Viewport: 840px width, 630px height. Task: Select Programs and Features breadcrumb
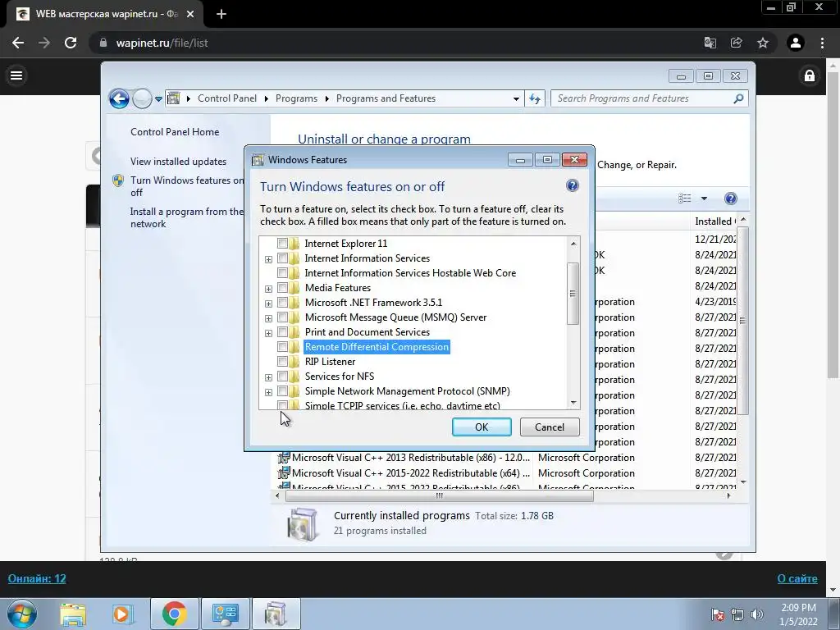click(x=386, y=98)
